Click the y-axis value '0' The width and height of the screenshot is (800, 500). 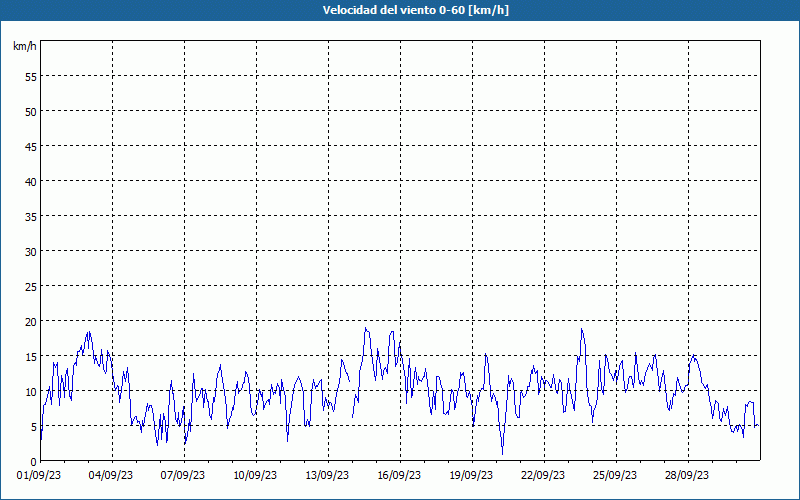[x=34, y=462]
